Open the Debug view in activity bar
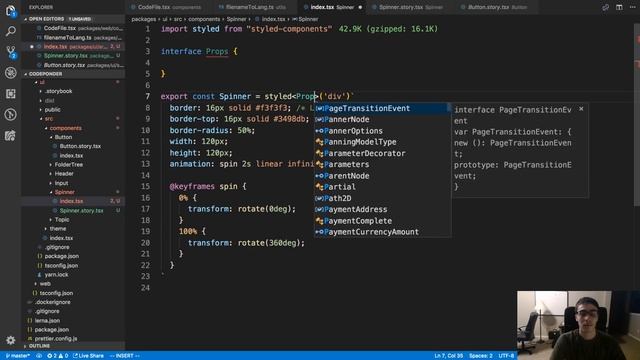Screen dimensions: 640x360 pos(11,73)
